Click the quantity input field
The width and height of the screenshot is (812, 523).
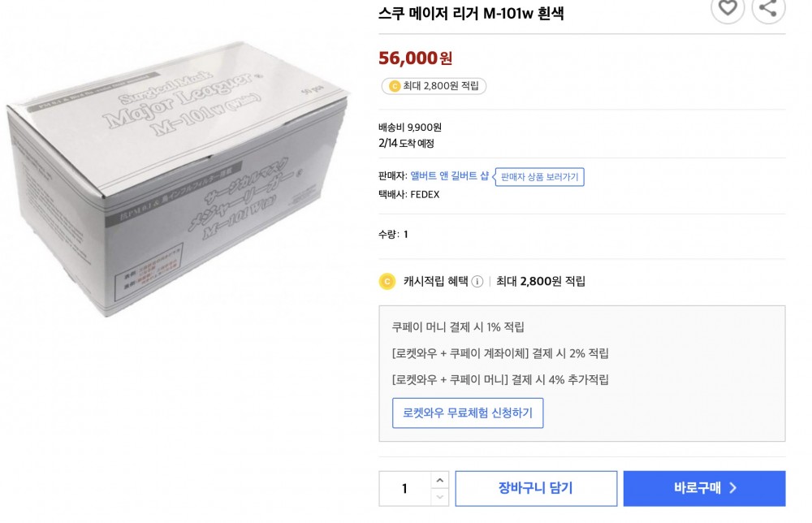(x=405, y=489)
